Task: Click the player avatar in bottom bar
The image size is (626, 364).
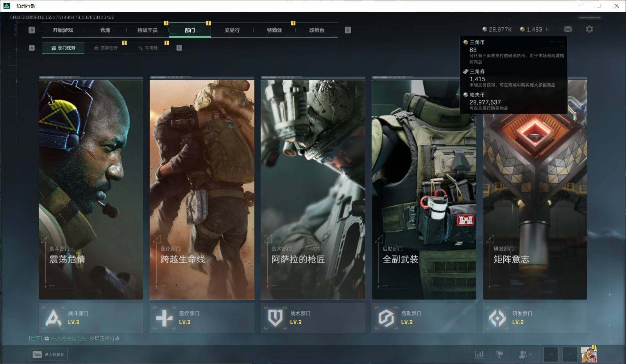Action: [588, 355]
